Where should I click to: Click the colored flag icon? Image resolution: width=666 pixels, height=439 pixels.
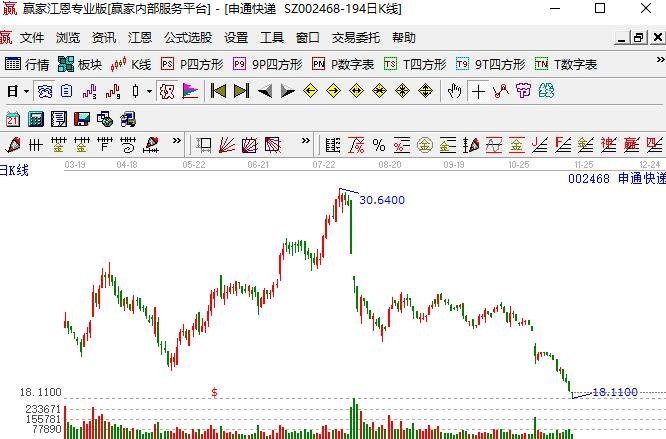coord(190,91)
